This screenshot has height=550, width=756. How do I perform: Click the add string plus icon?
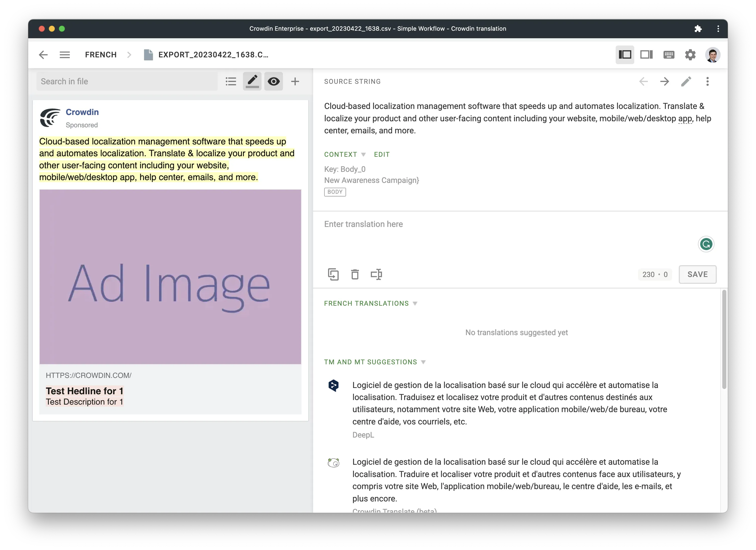point(296,81)
